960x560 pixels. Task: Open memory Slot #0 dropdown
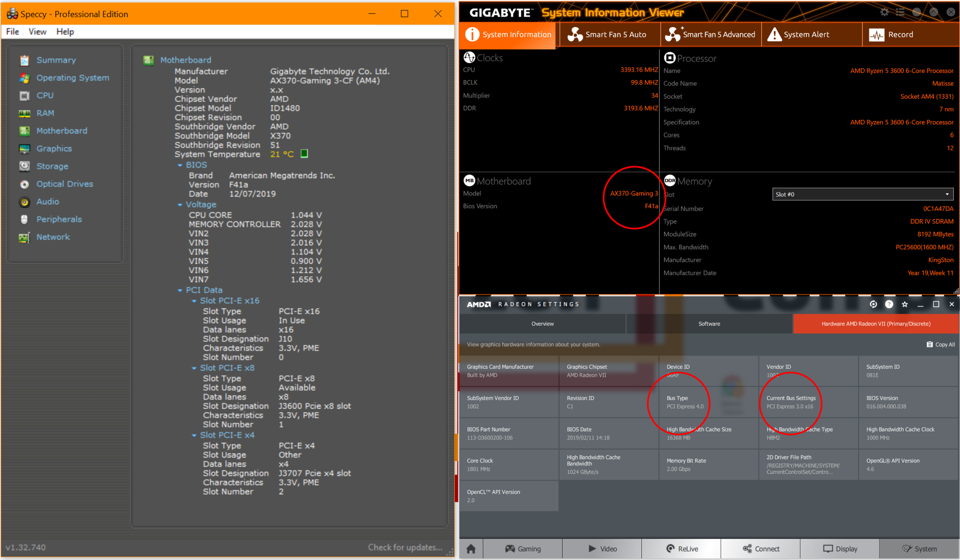pyautogui.click(x=862, y=194)
